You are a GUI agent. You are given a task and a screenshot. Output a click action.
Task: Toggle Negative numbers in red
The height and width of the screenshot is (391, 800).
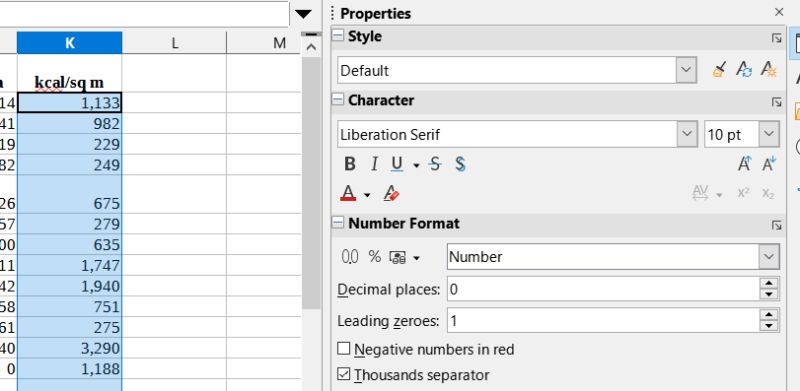[x=344, y=349]
